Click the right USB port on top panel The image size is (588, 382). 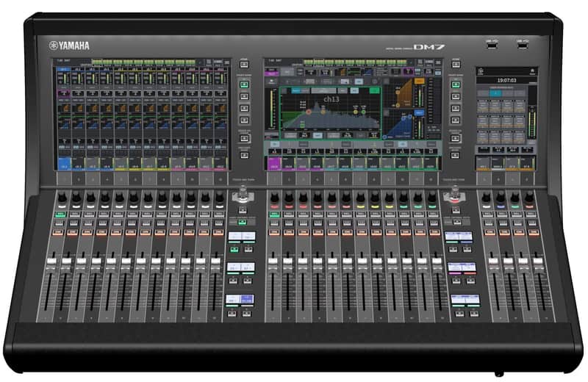click(x=522, y=46)
